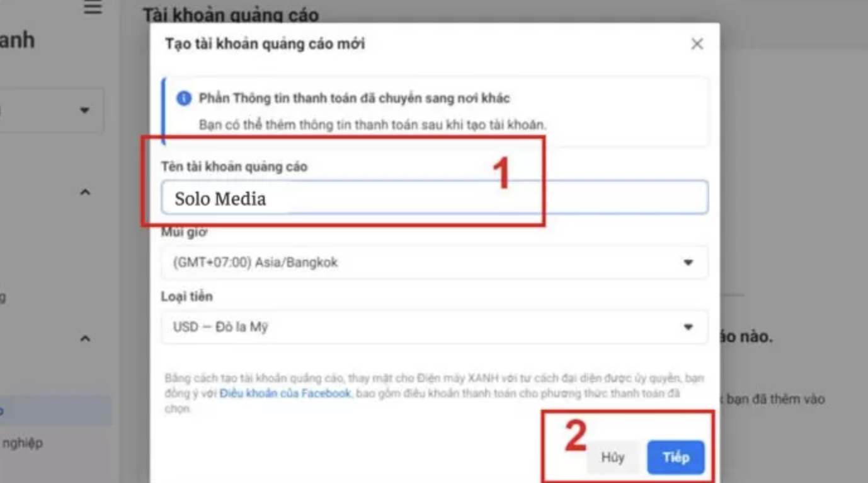
Task: Click the Tên tài khoản quảng cáo field
Action: [x=434, y=198]
